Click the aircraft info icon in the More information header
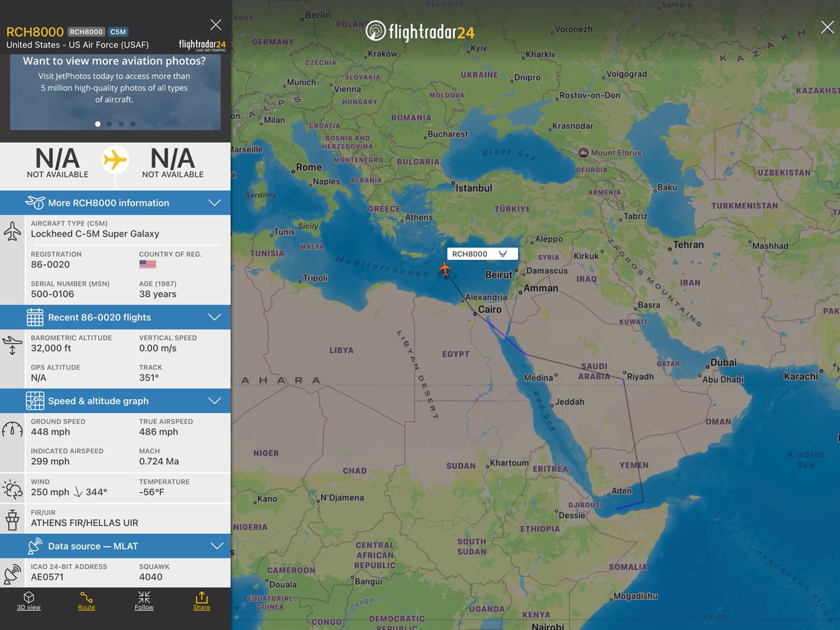Screen dimensions: 840x630 (35, 203)
